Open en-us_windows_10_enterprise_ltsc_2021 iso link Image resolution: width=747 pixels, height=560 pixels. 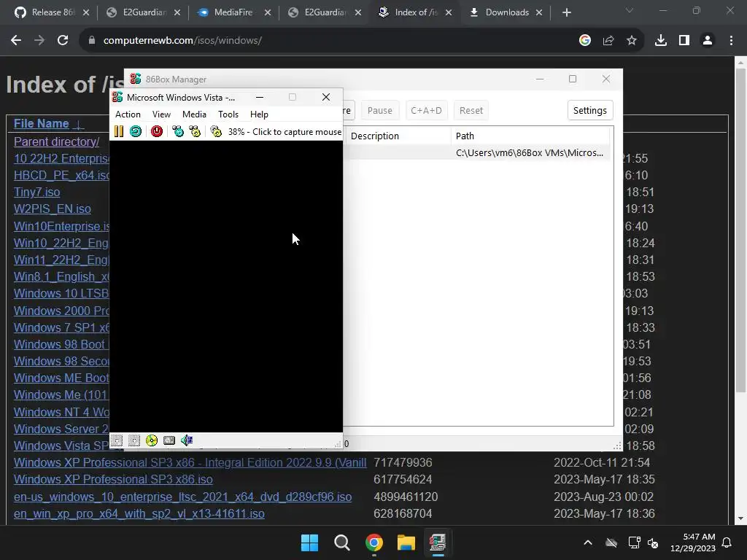tap(183, 497)
